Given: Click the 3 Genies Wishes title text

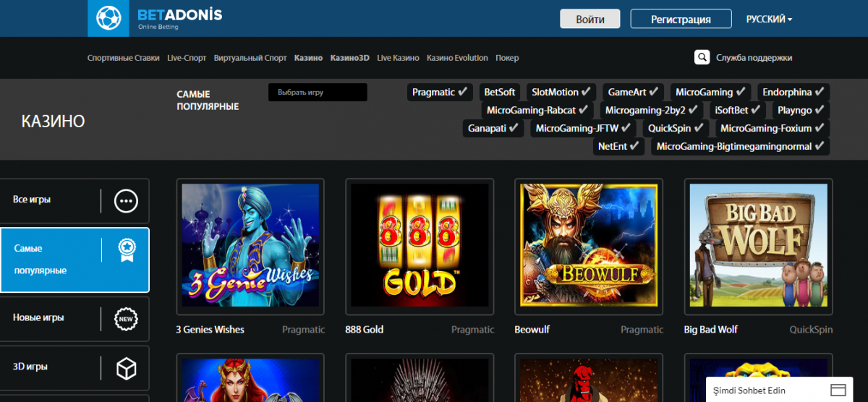Looking at the screenshot, I should click(210, 330).
